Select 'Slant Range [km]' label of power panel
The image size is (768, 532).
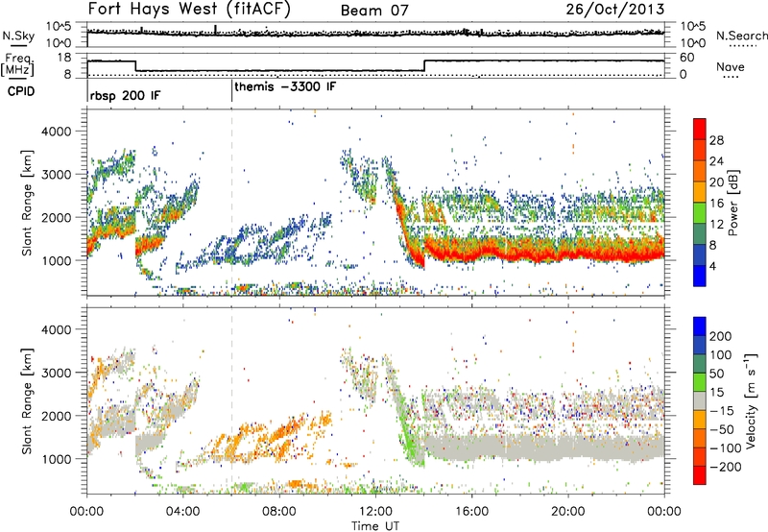[x=27, y=203]
